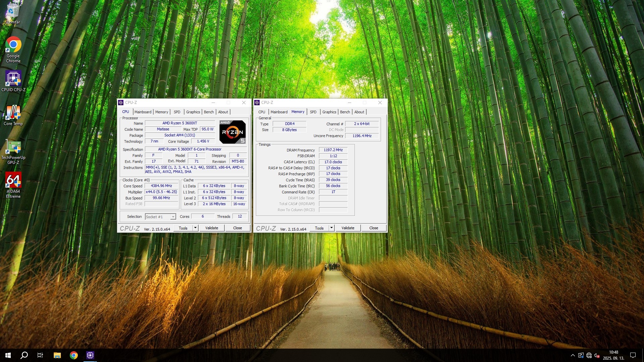The height and width of the screenshot is (362, 644).
Task: Open Google Chrome desktop shortcut
Action: [x=13, y=45]
